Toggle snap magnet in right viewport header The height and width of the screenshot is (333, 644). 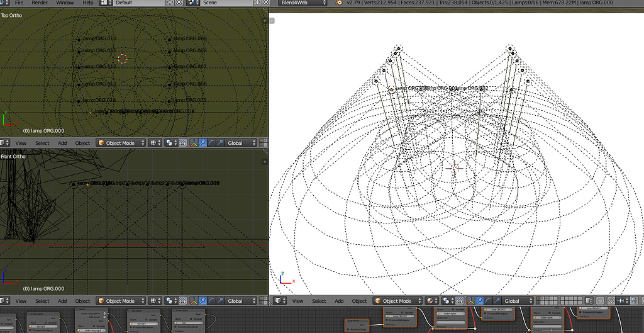click(611, 301)
